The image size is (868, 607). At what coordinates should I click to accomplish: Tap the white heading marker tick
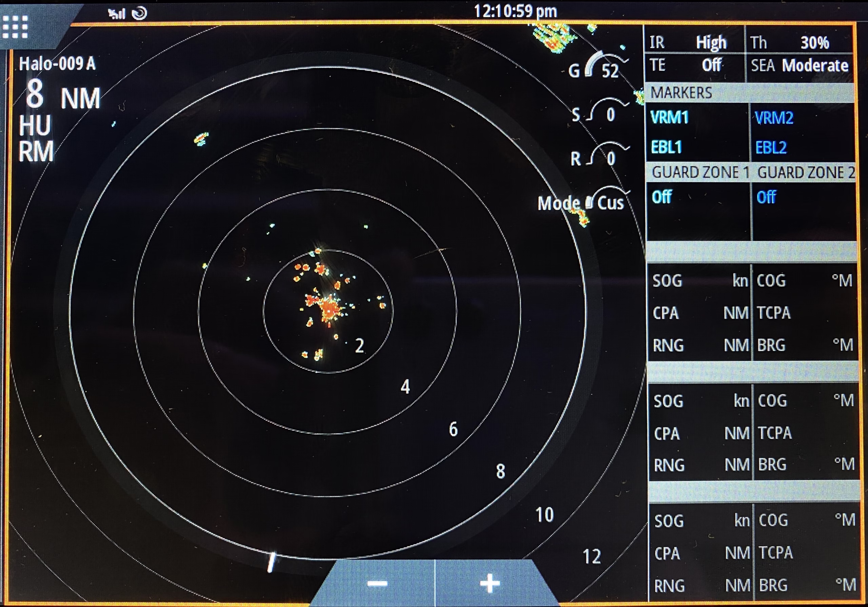coord(272,562)
